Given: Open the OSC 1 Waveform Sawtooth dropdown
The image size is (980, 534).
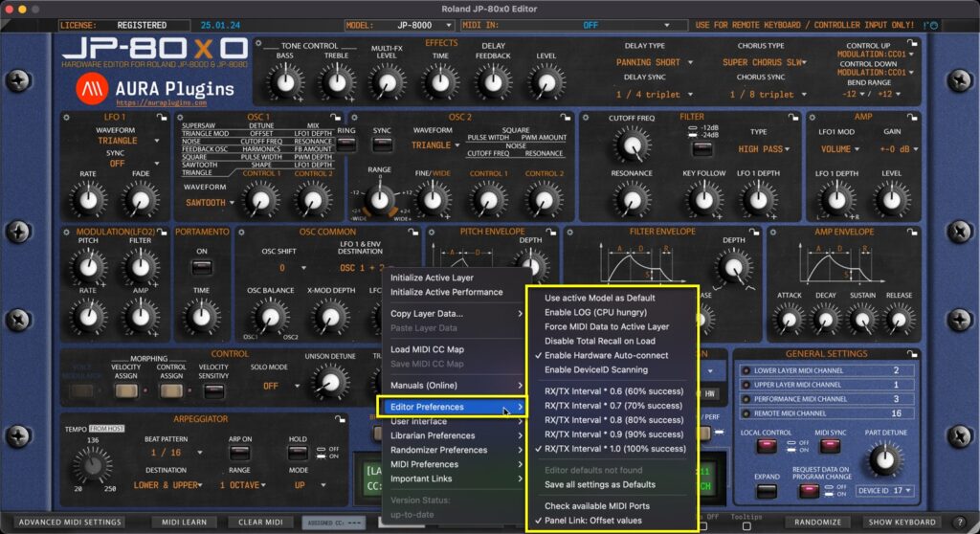Looking at the screenshot, I should [x=210, y=203].
